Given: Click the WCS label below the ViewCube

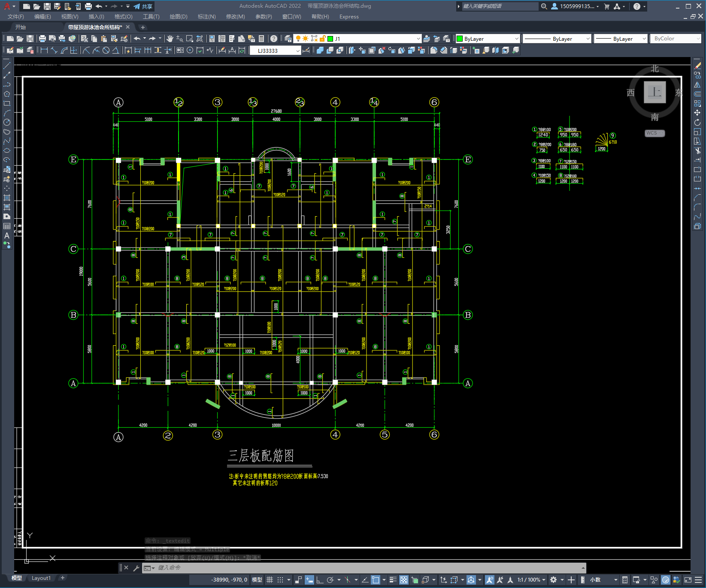Looking at the screenshot, I should pyautogui.click(x=654, y=133).
